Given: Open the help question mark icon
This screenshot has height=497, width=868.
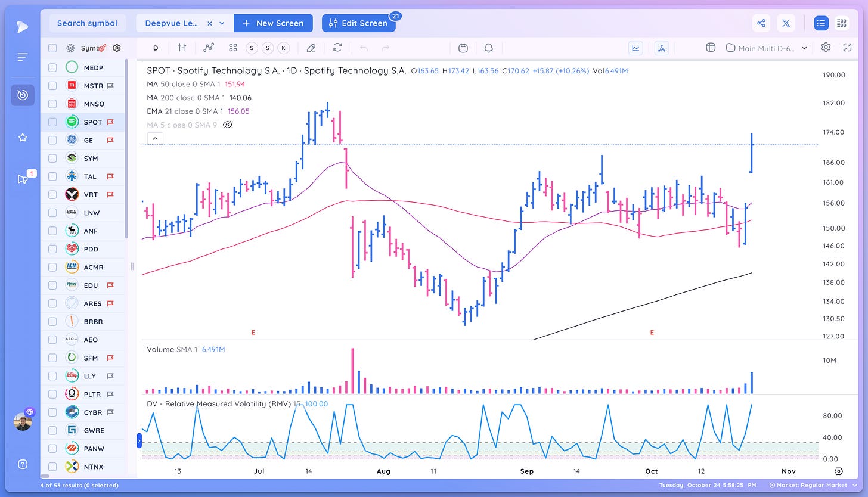Looking at the screenshot, I should click(x=23, y=464).
